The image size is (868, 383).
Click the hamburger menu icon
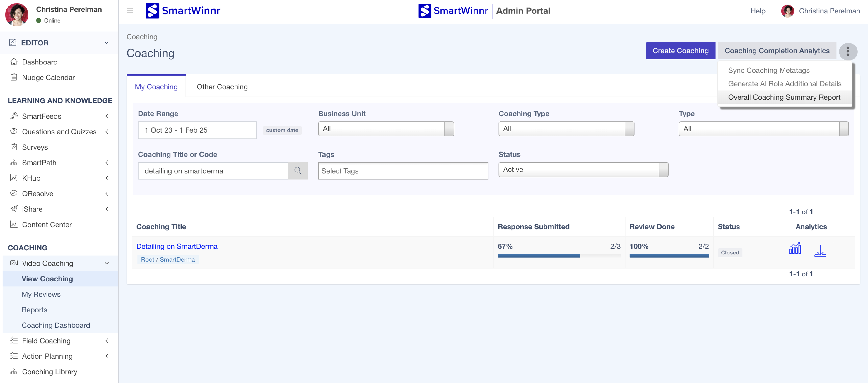click(x=129, y=11)
